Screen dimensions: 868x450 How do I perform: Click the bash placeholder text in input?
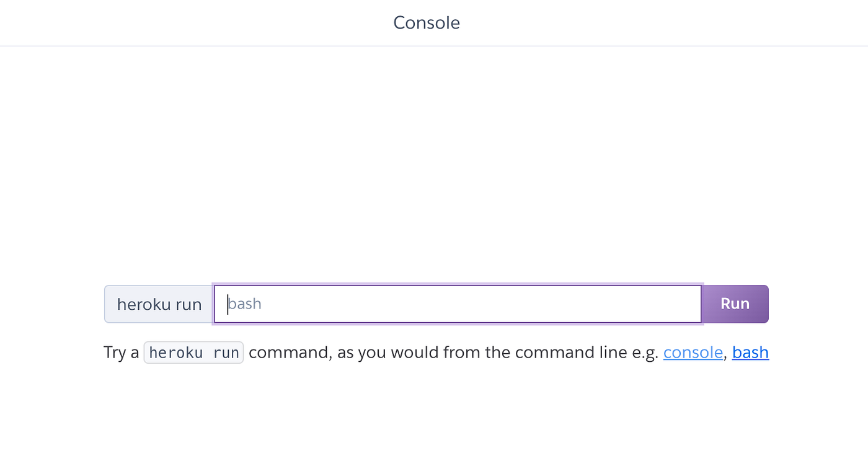[244, 304]
